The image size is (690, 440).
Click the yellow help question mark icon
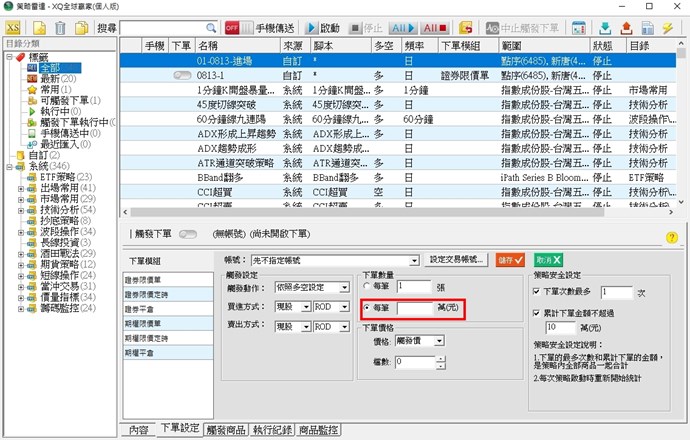[x=672, y=237]
